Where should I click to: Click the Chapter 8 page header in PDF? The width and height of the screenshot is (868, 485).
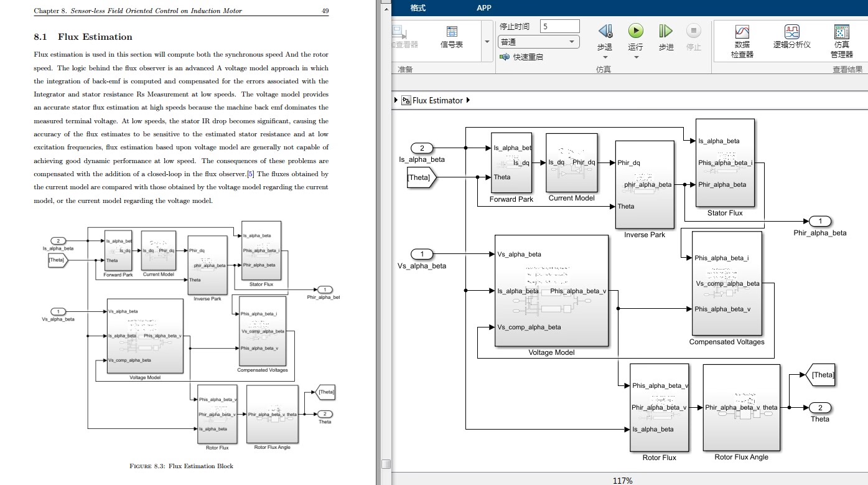(138, 11)
